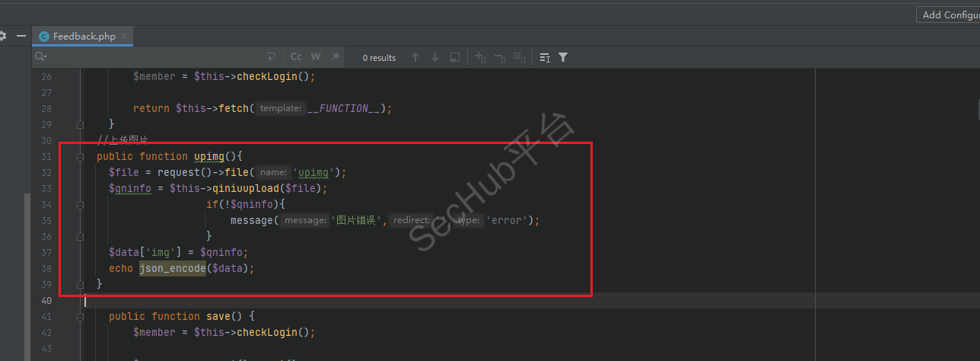Open the search filter funnel icon

(x=563, y=57)
